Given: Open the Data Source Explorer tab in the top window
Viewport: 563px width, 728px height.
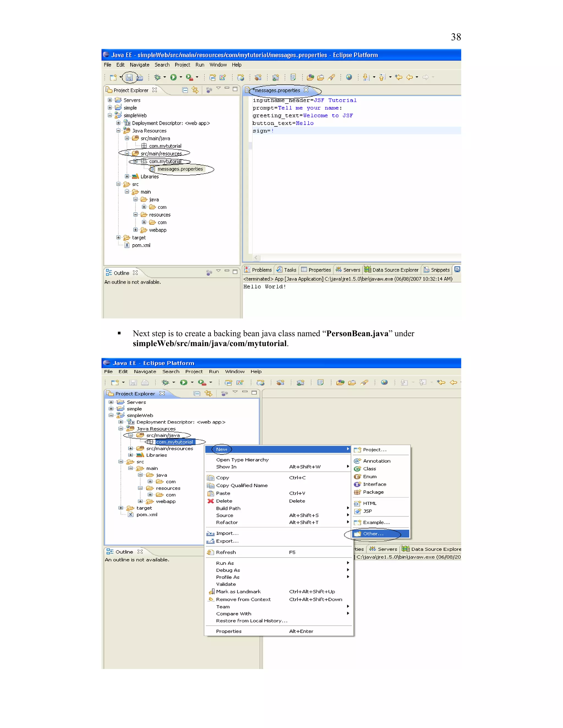Looking at the screenshot, I should click(391, 270).
